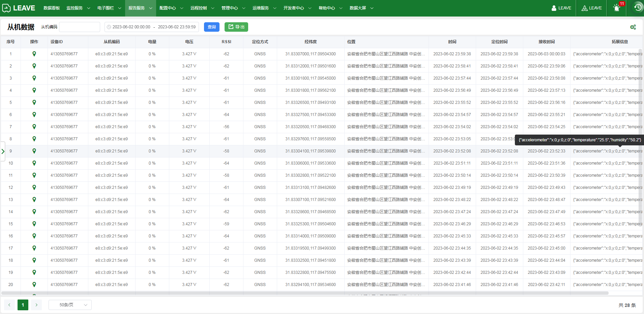
Task: Click the location pin in row 20
Action: click(34, 285)
